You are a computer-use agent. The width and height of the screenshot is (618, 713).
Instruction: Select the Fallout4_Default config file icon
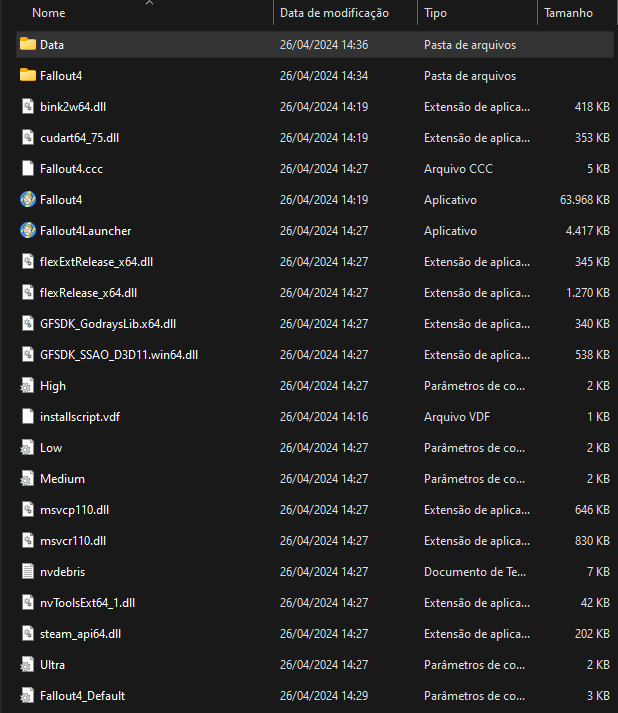tap(27, 695)
